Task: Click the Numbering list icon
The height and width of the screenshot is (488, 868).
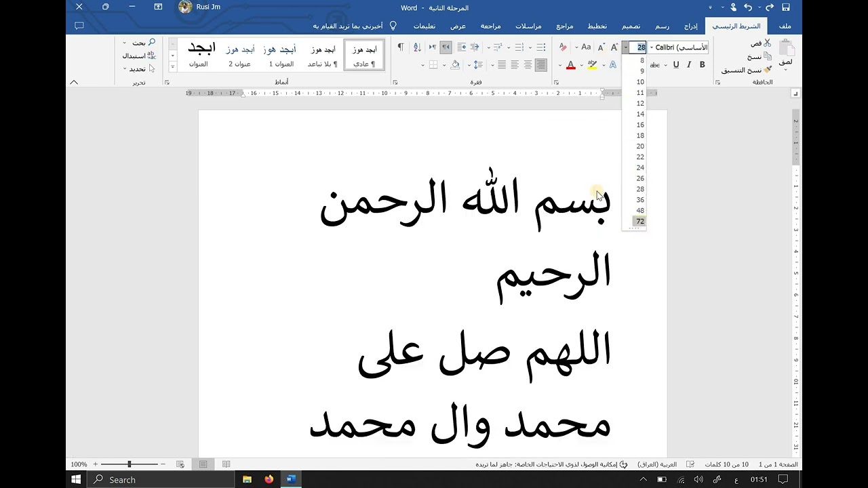Action: 519,47
